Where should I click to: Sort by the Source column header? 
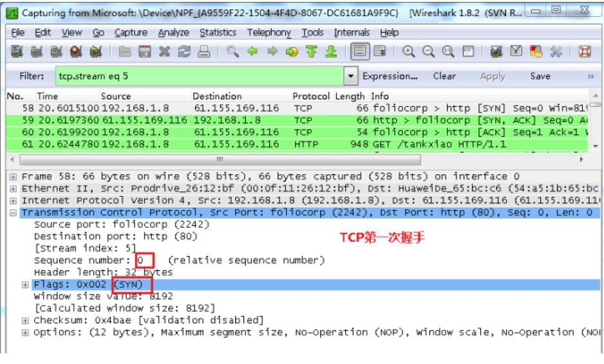[115, 96]
